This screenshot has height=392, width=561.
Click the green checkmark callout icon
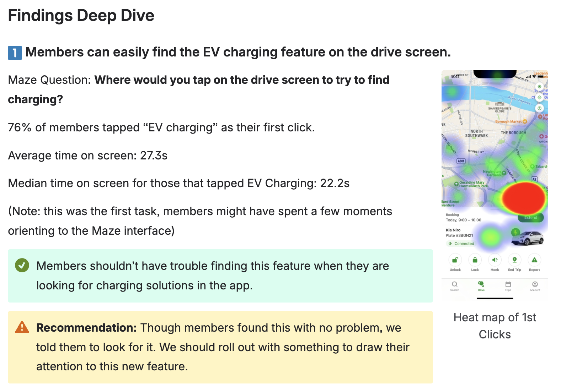click(x=22, y=266)
